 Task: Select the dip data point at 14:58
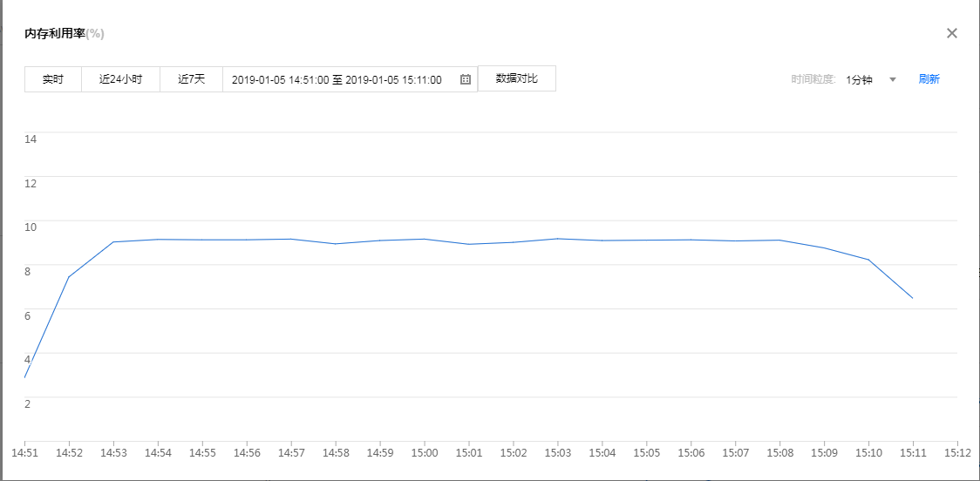coord(336,244)
